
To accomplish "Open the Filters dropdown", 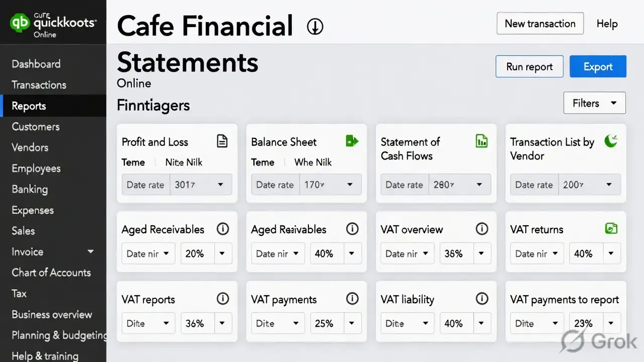I will click(595, 103).
